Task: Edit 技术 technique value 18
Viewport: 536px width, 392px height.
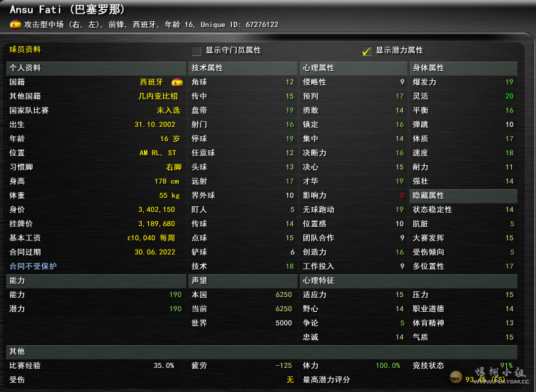Action: (x=289, y=267)
